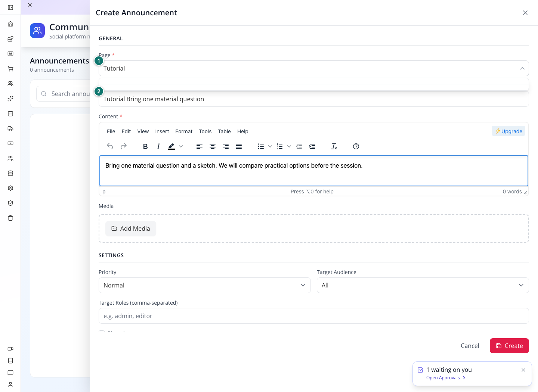Viewport: 538px width, 392px height.
Task: Open the database icon in the sidebar
Action: [x=10, y=173]
